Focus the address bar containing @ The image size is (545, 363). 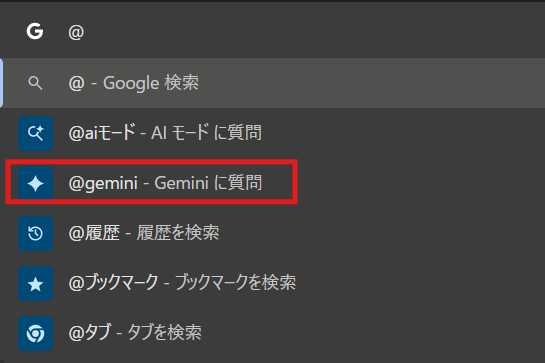pos(272,32)
